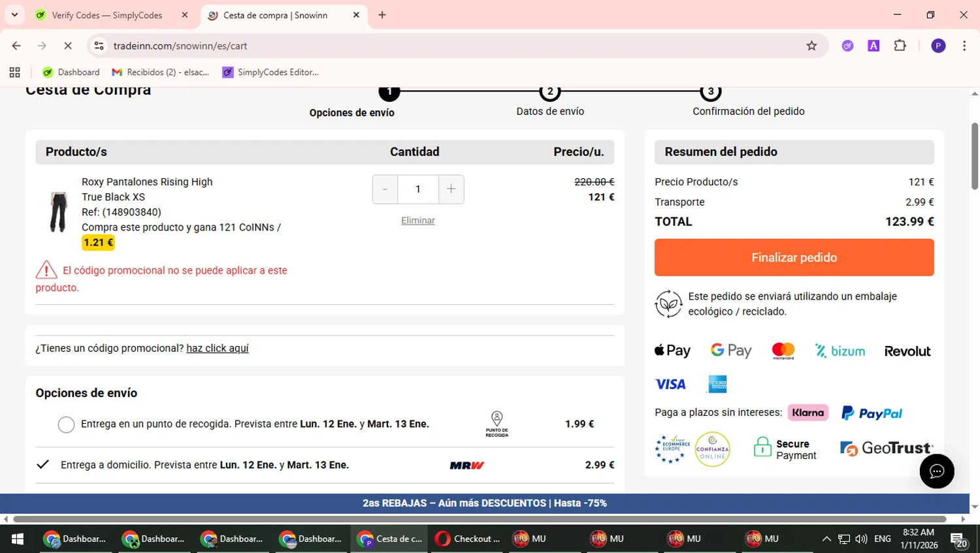Viewport: 980px width, 553px height.
Task: Click the Punto de Recogida icon
Action: [497, 424]
